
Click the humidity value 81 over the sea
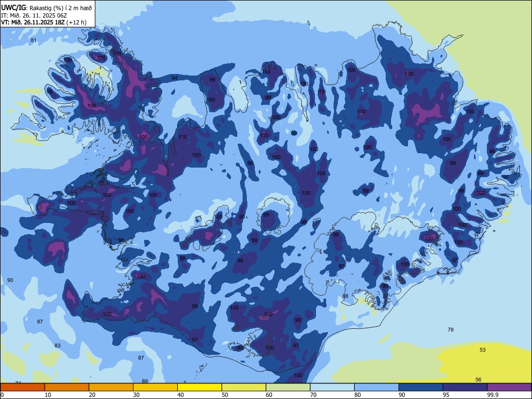[x=33, y=40]
